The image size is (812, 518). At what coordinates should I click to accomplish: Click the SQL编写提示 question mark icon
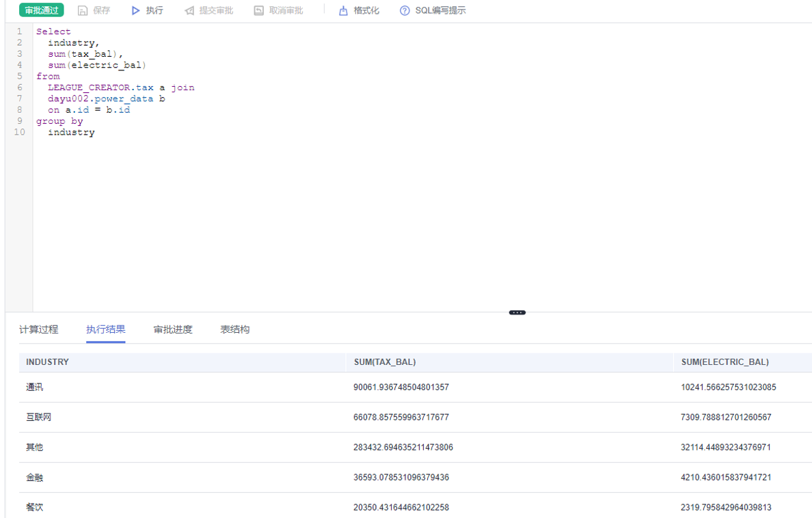(x=405, y=10)
